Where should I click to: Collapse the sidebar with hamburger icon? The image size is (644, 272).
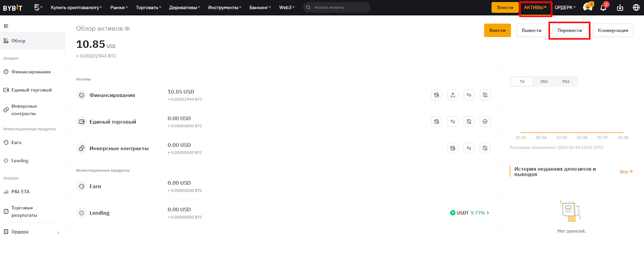coord(6,26)
